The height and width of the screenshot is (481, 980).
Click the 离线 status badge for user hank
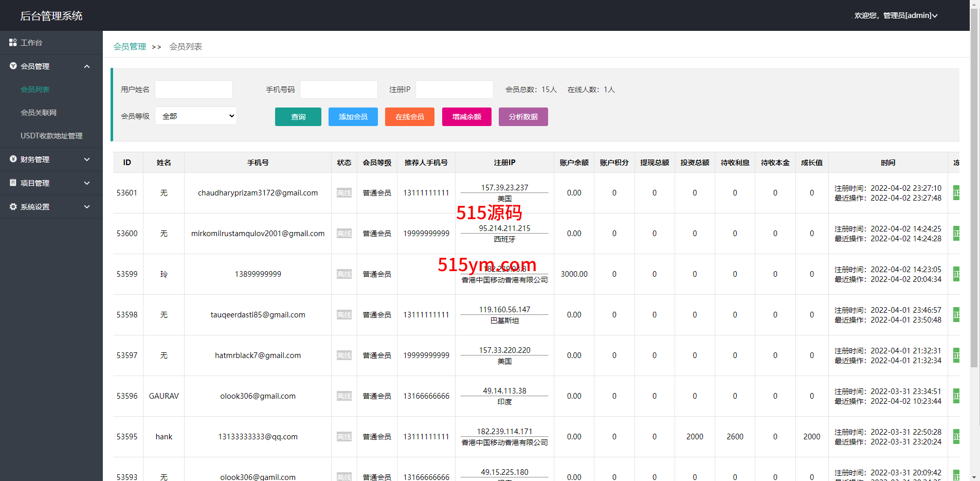[x=344, y=437]
